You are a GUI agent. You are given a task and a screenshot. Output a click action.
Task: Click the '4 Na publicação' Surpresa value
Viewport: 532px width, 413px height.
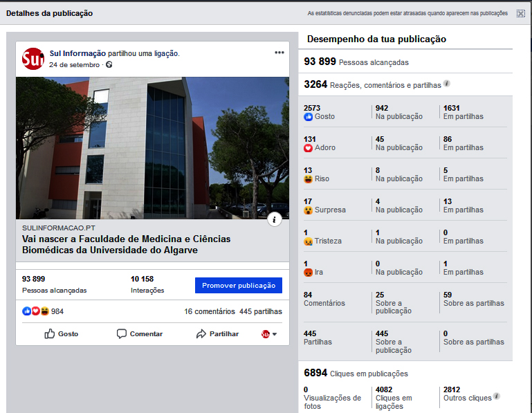pyautogui.click(x=399, y=205)
